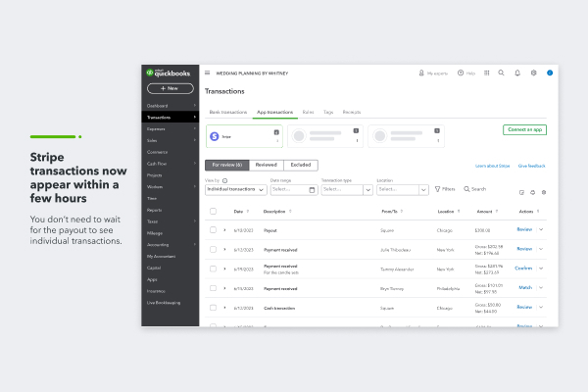Open the Location filter dropdown
588x392 pixels.
(403, 190)
